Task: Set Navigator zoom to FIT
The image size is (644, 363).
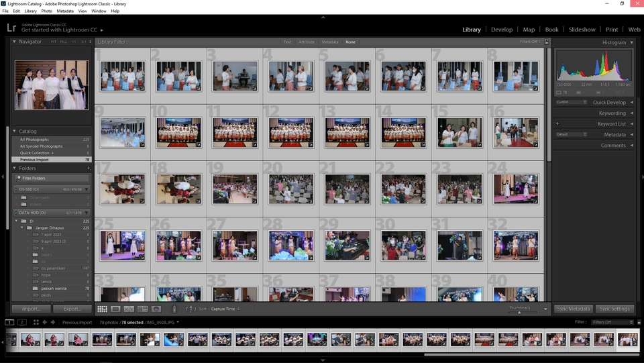Action: [54, 42]
